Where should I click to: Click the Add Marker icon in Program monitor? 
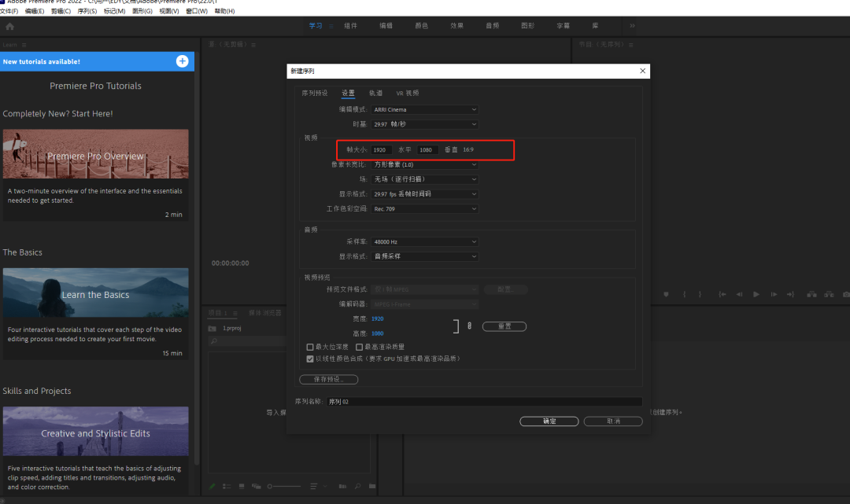[x=667, y=295]
